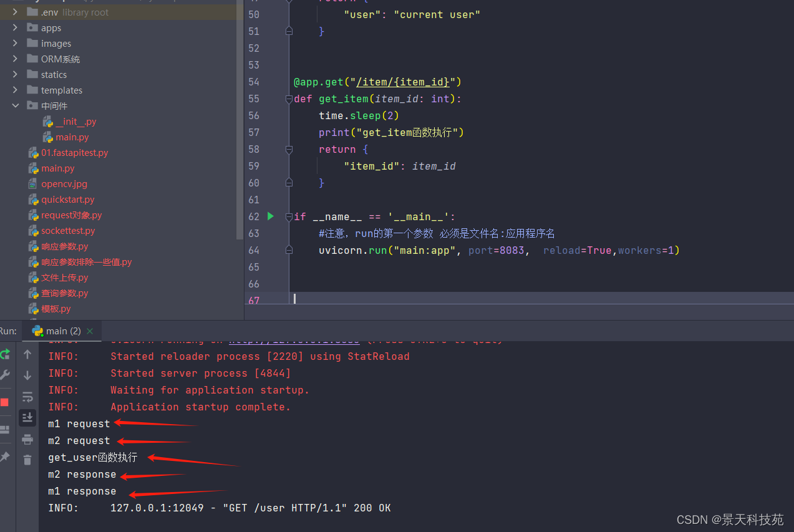Expand the ORM系统 folder
Viewport: 794px width, 532px height.
(x=15, y=59)
